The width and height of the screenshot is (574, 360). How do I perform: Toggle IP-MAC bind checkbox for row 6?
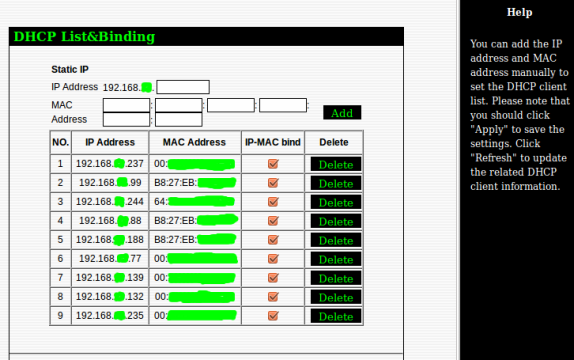pos(273,259)
